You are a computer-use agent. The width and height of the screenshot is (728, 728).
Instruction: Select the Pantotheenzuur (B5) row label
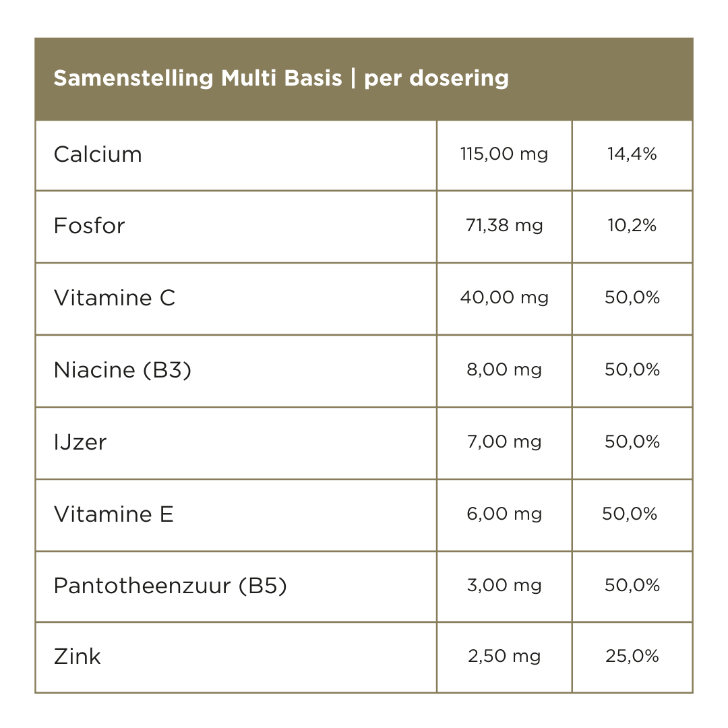tap(171, 586)
